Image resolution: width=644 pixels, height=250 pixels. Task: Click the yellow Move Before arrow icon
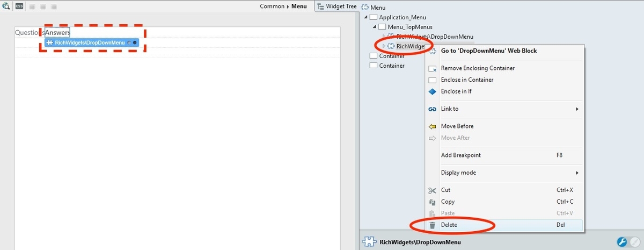pyautogui.click(x=433, y=126)
